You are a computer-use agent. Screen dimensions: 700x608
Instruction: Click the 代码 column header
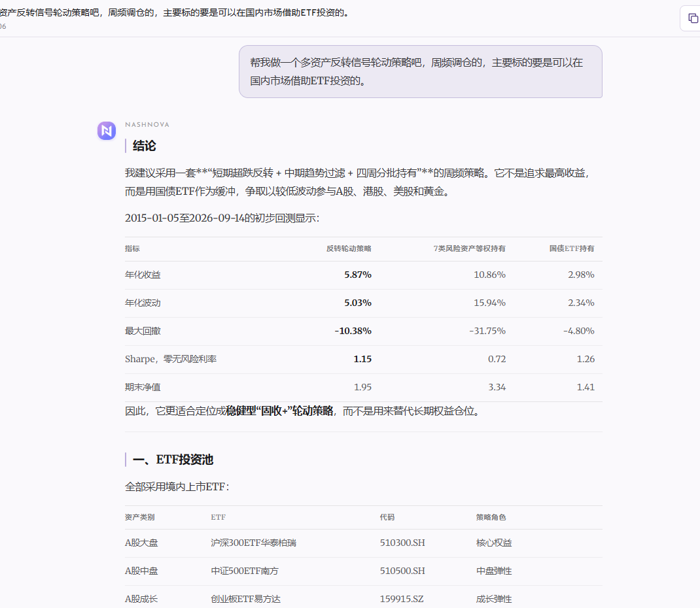387,517
